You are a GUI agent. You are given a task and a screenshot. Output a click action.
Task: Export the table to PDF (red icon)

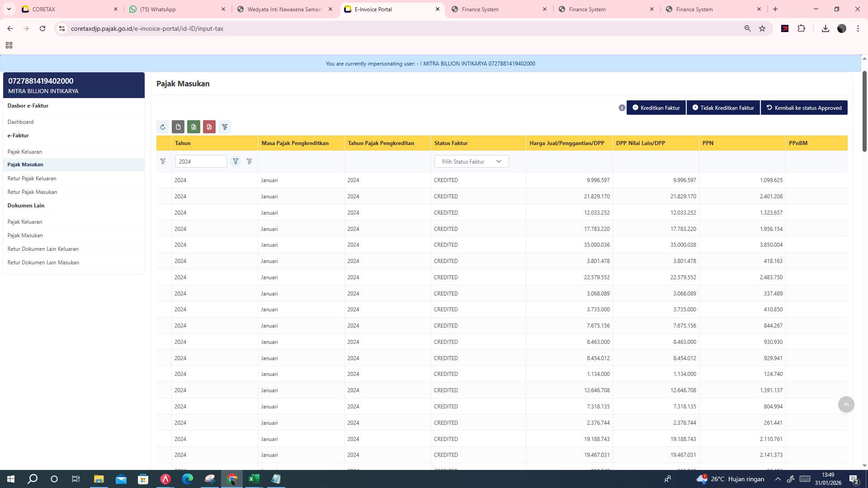coord(209,127)
